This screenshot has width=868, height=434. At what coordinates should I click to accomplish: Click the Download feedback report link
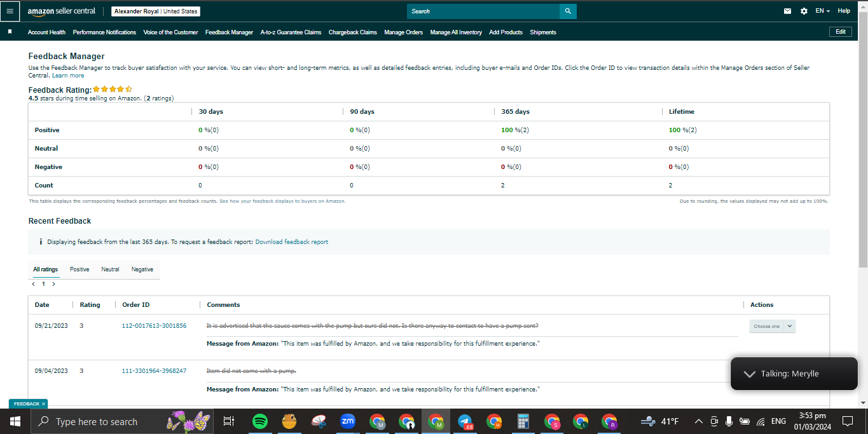click(x=292, y=242)
